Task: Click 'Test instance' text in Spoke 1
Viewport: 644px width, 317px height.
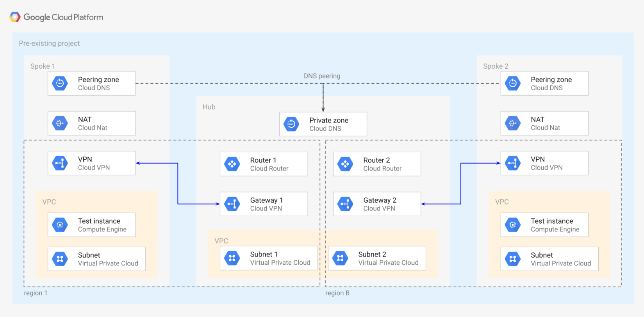Action: coord(99,221)
